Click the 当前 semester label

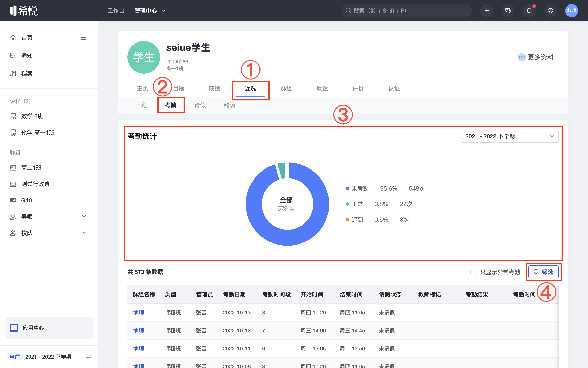tap(14, 357)
